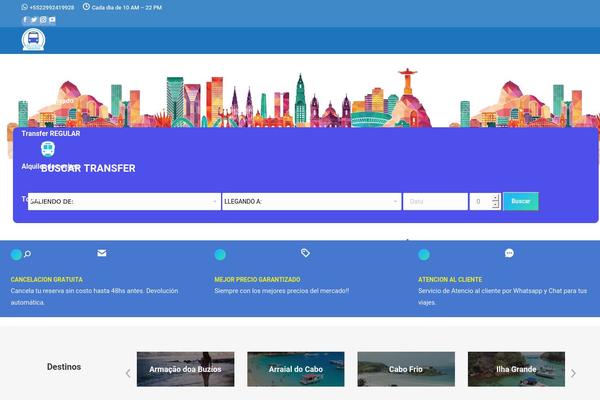Viewport: 600px width, 400px height.
Task: Click the Data date input field
Action: point(435,201)
